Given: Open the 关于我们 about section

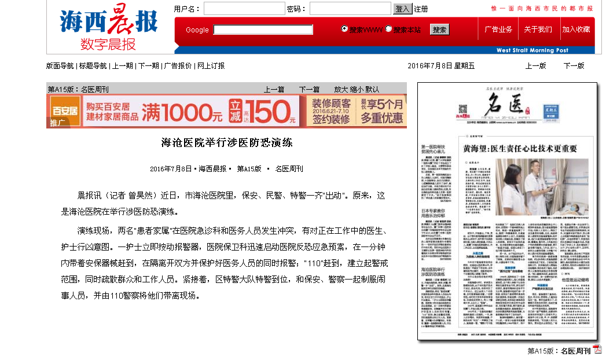Looking at the screenshot, I should (540, 28).
